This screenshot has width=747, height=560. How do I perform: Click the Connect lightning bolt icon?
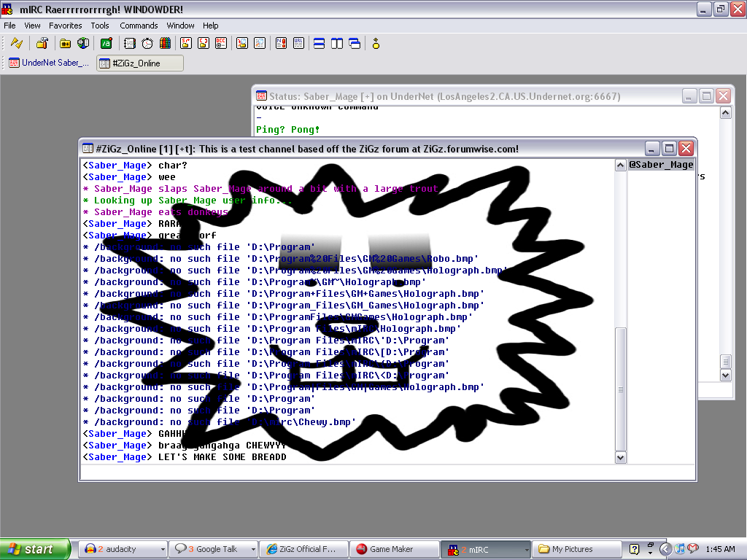pos(17,43)
